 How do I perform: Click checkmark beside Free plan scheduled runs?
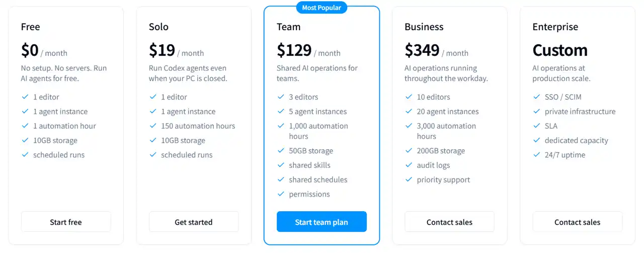tap(25, 155)
